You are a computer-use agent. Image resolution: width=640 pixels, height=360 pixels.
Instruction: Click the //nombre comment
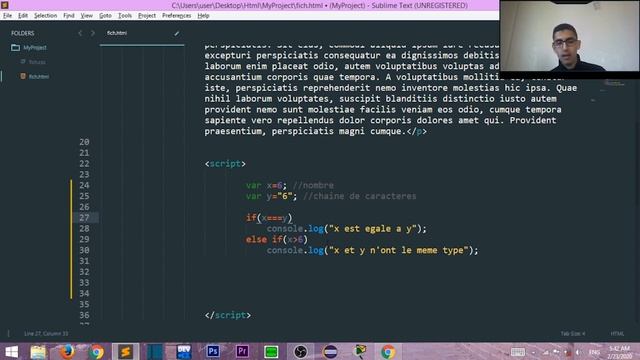[313, 185]
